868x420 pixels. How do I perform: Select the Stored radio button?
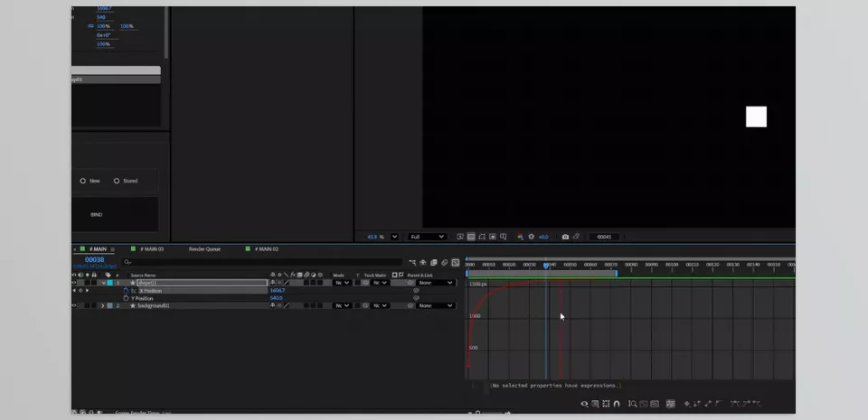117,181
